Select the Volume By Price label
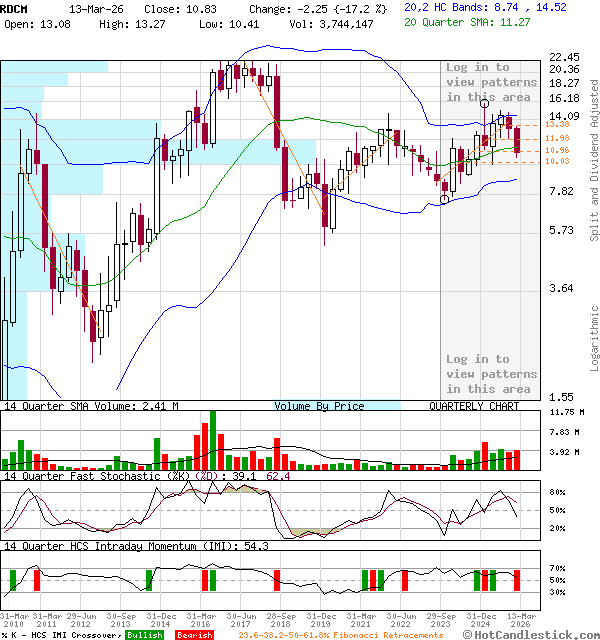 [x=319, y=406]
